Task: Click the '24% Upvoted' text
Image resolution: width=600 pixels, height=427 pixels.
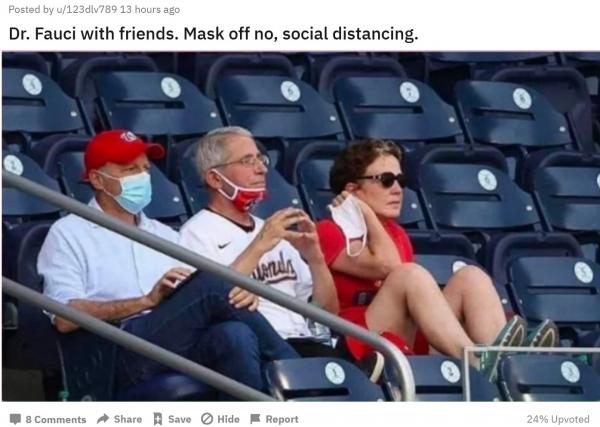Action: [x=558, y=419]
